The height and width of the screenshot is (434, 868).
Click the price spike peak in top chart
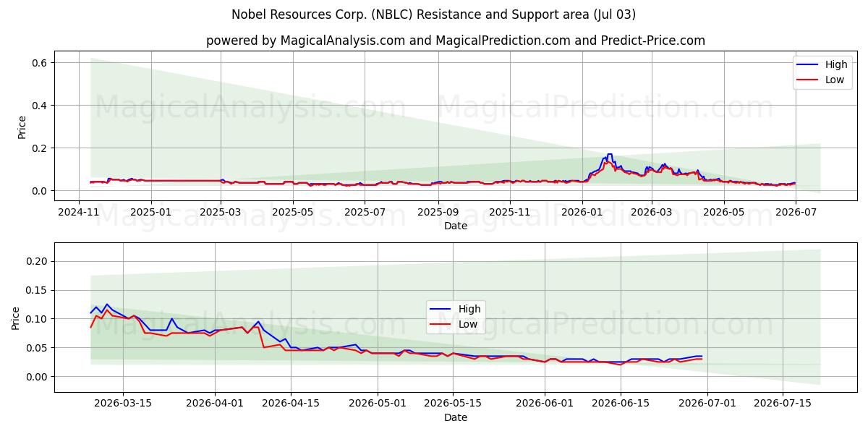[x=610, y=155]
